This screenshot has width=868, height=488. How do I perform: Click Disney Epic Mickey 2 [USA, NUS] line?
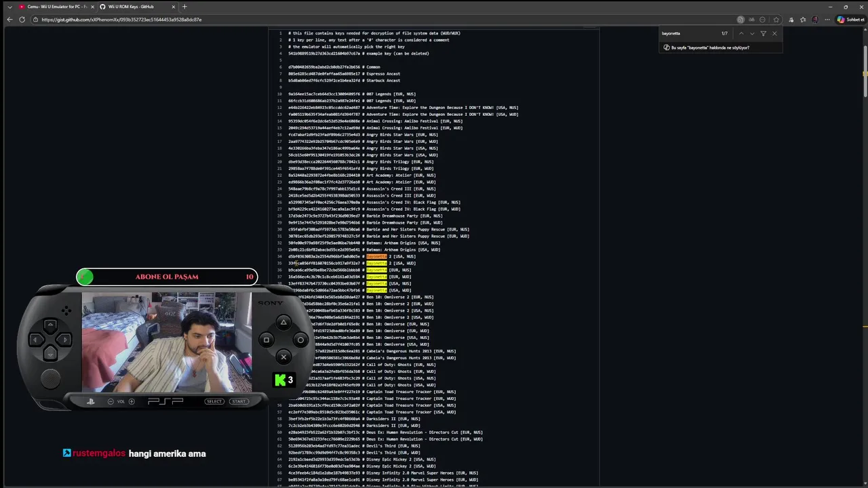[x=361, y=460]
